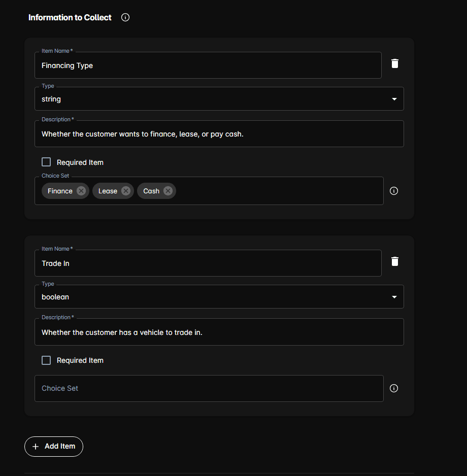Click the Cash chip label

tap(151, 191)
